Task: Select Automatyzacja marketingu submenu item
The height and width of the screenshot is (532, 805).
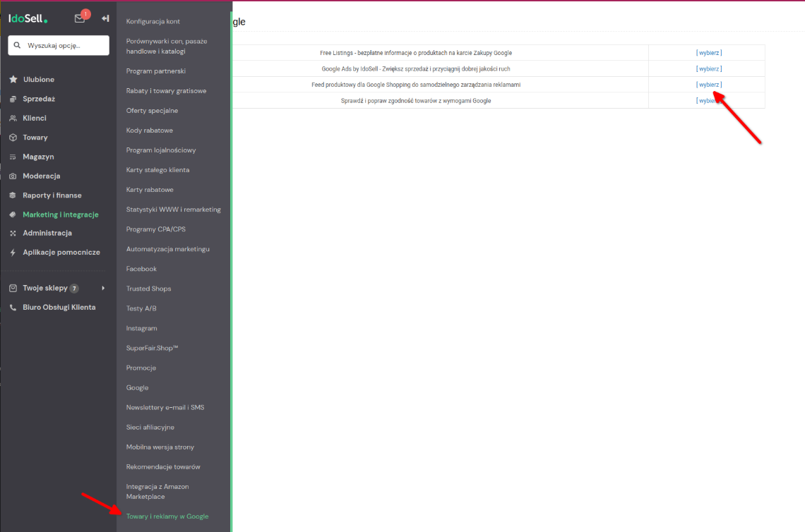Action: 168,249
